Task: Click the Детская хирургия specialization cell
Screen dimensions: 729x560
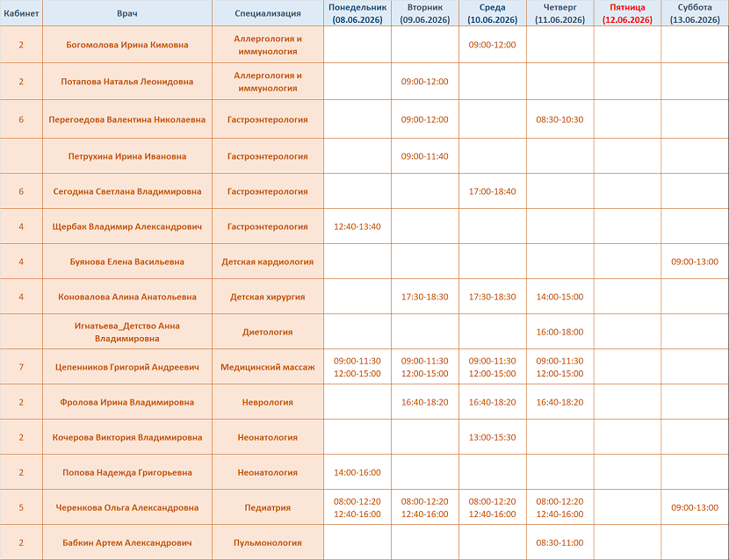Action: (268, 297)
